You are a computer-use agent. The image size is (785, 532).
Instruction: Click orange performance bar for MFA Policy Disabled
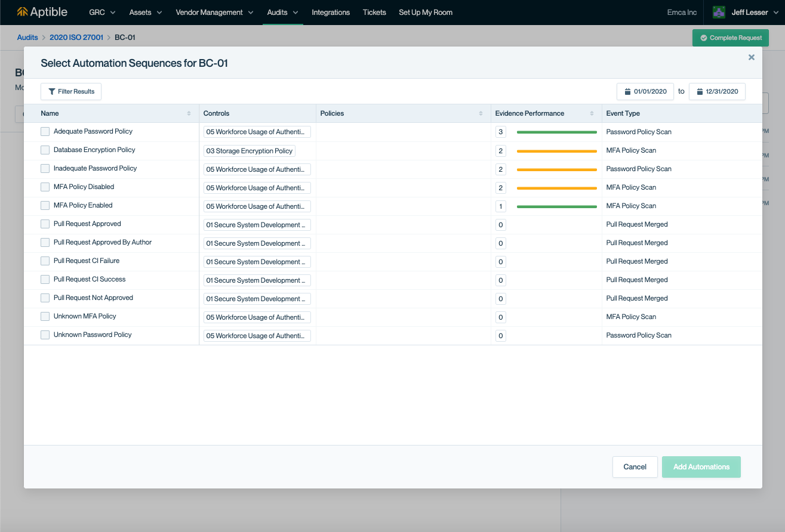click(557, 188)
